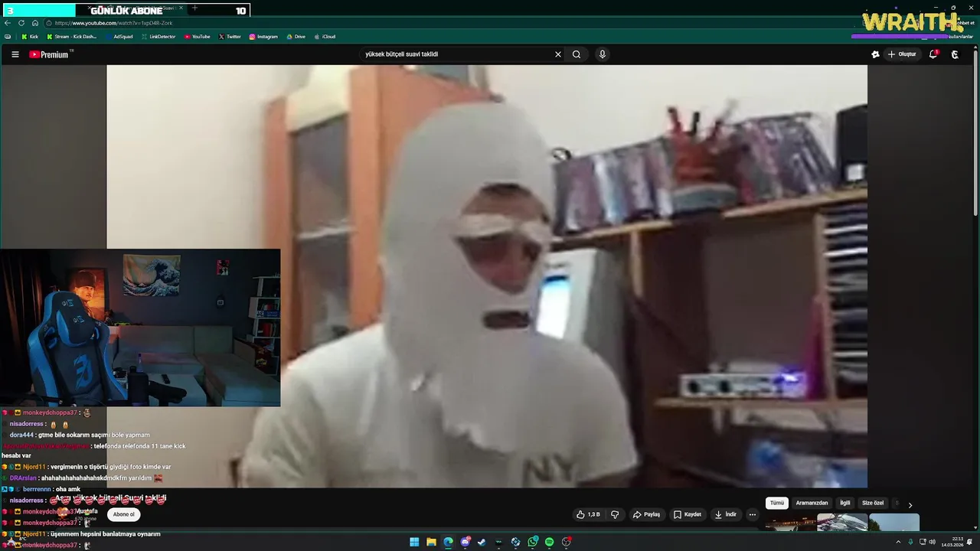980x551 pixels.
Task: Clear the YouTube search box text
Action: coord(557,54)
